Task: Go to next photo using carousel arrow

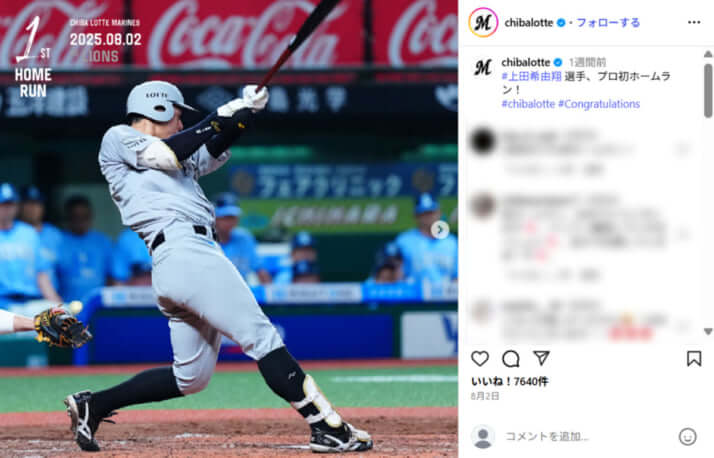Action: coord(440,229)
